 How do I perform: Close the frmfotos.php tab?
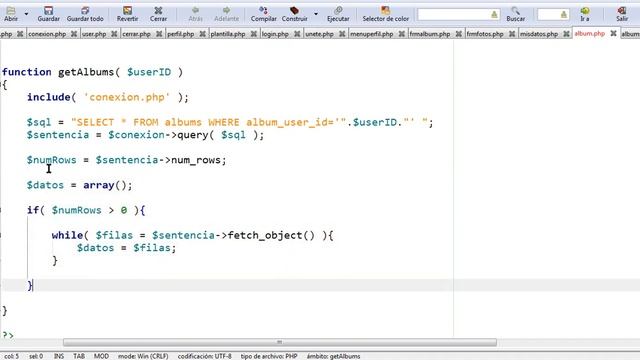[x=512, y=34]
